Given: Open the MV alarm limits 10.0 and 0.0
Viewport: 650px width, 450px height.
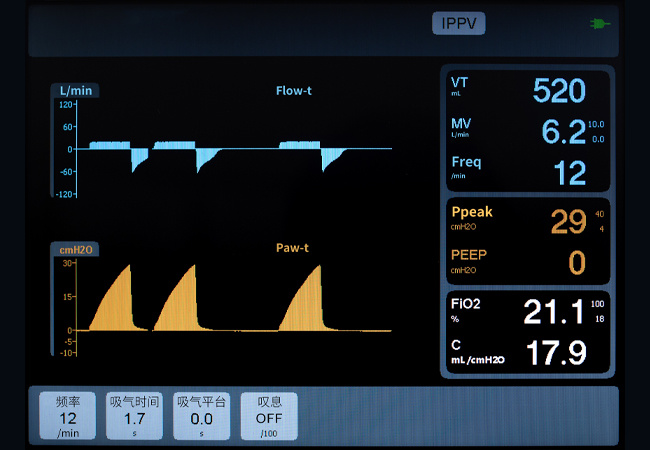Looking at the screenshot, I should [x=597, y=131].
